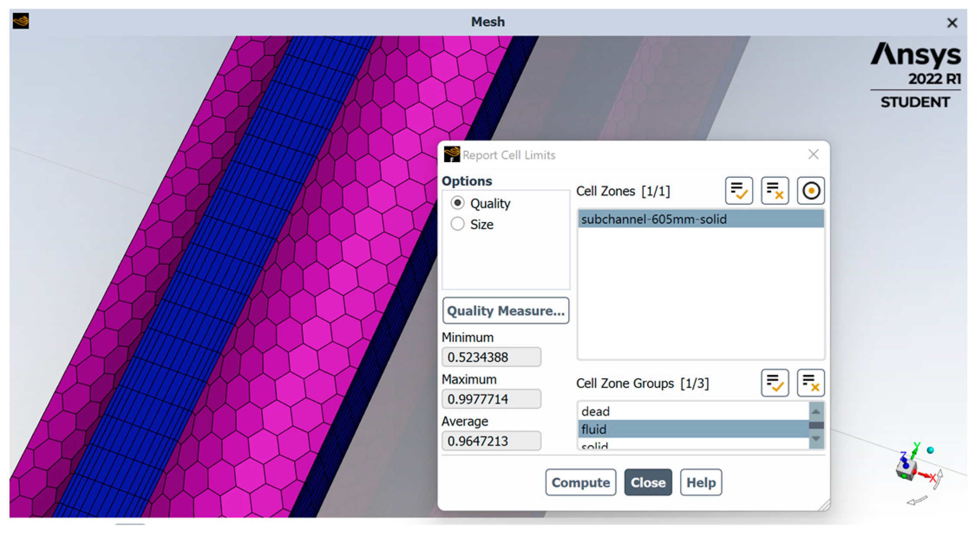
Task: Click Fluent logo in Mesh title bar
Action: (21, 21)
